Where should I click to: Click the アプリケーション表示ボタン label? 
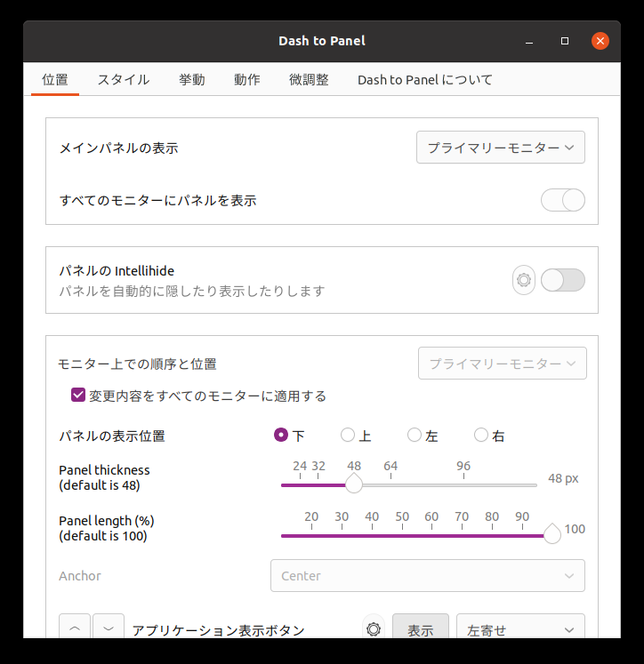click(218, 630)
